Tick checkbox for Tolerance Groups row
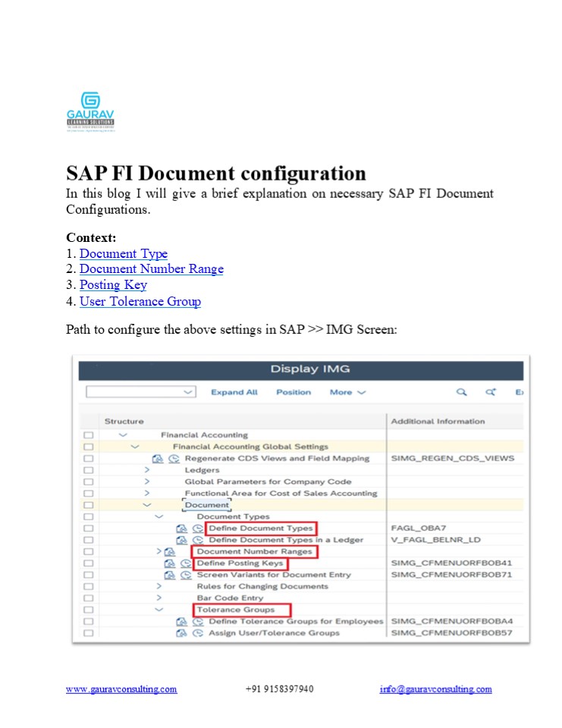The image size is (562, 728). point(89,610)
